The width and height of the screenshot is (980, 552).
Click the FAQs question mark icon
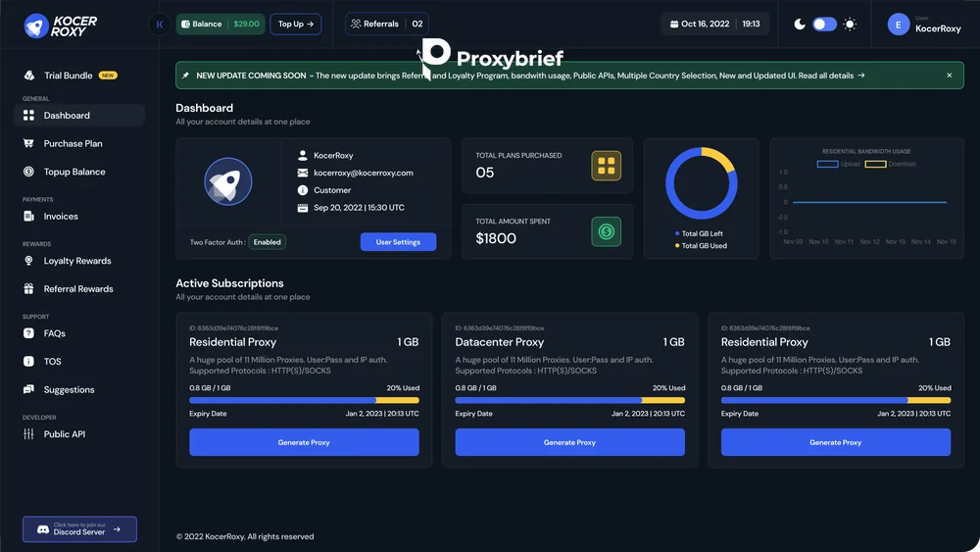[x=28, y=333]
